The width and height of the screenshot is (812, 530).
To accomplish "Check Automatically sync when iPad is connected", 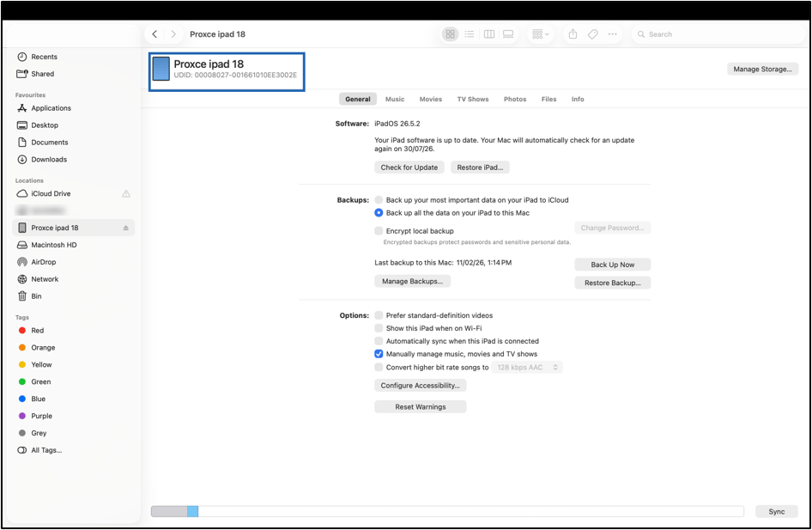I will click(x=379, y=341).
